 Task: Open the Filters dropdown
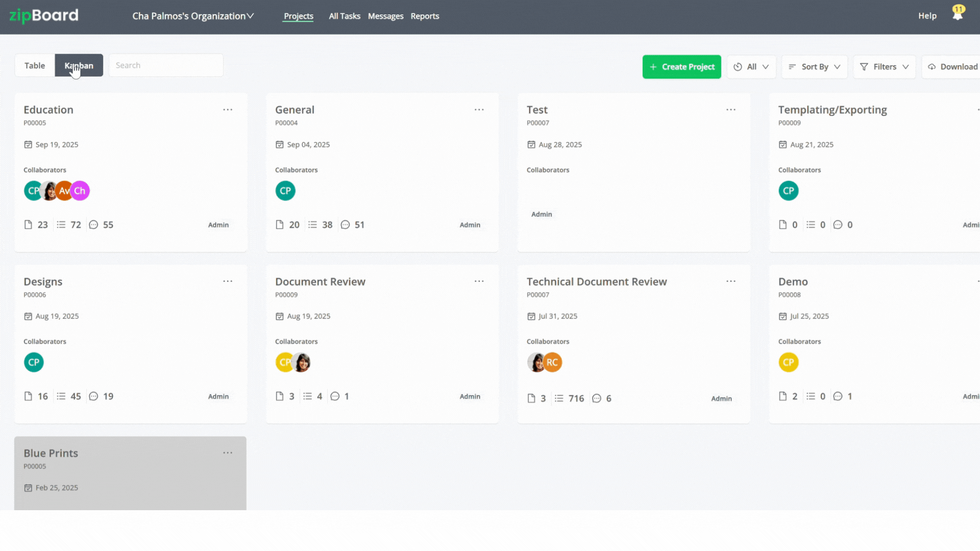coord(884,67)
